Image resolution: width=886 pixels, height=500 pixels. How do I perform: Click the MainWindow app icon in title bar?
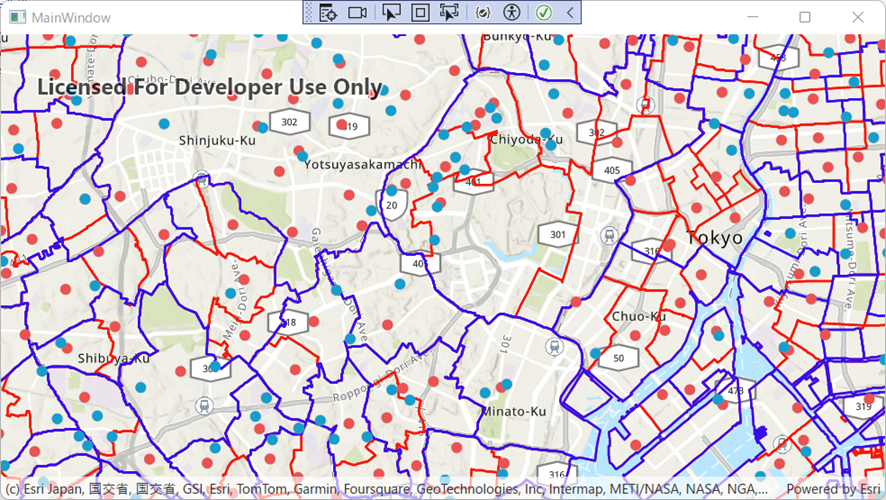coord(18,18)
